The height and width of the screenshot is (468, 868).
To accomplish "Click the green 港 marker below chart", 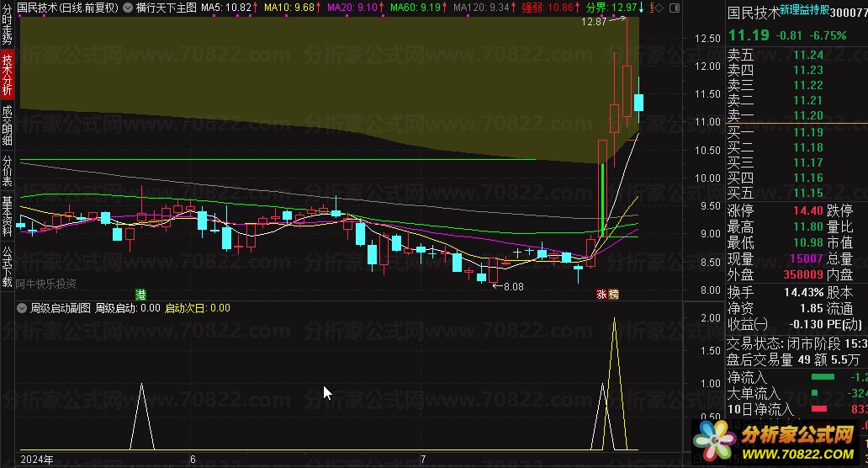I will [141, 294].
